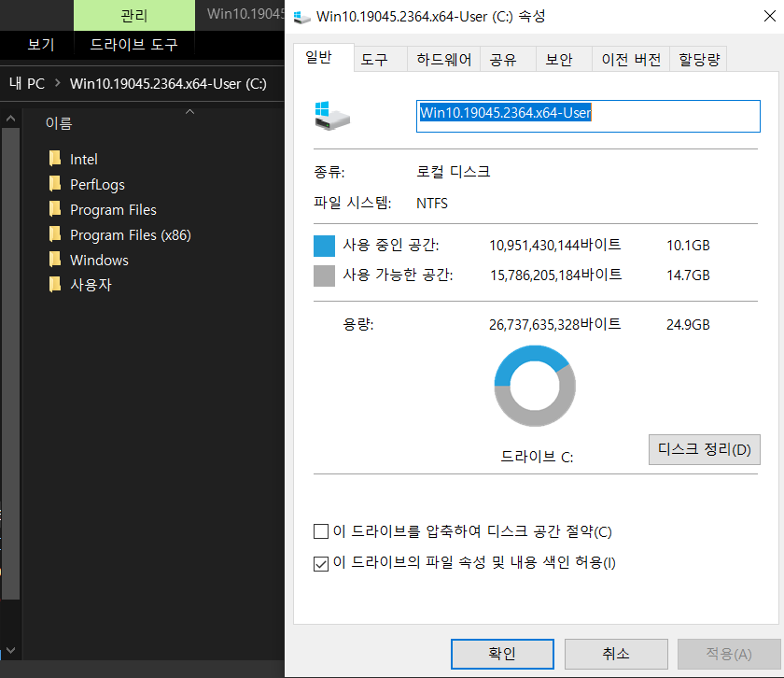Click the gray 사용 가능한 공간 swatch
Screen dimensions: 784x678
[x=324, y=275]
